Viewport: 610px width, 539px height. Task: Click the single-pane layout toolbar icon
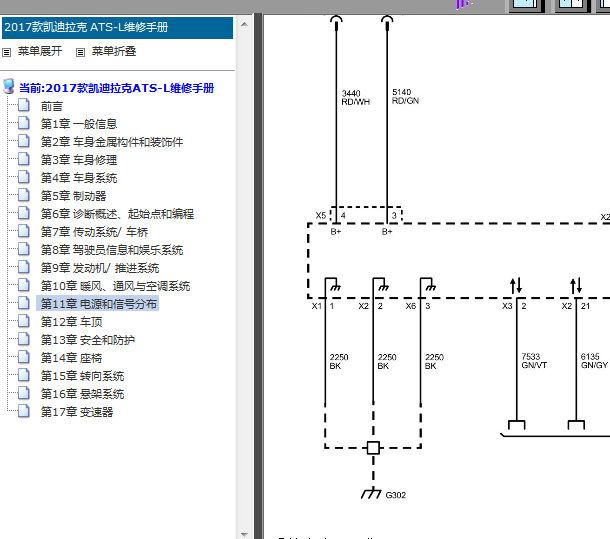pyautogui.click(x=525, y=5)
